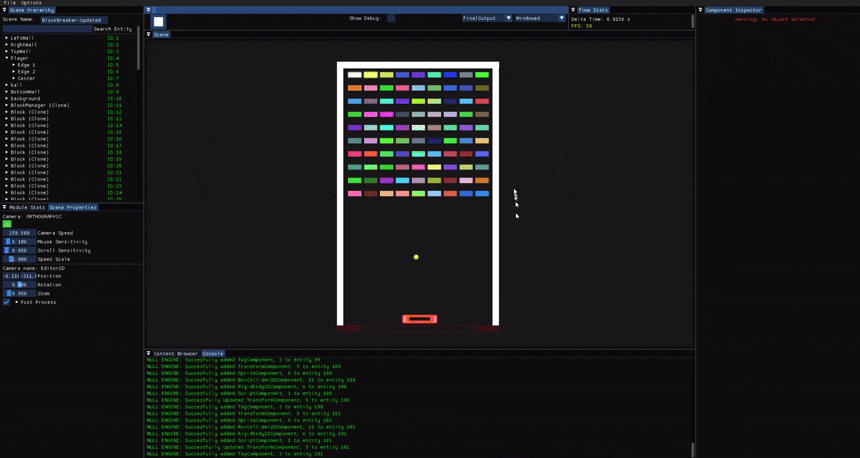The image size is (860, 458).
Task: Open the FinalOutput dropdown
Action: click(x=487, y=18)
